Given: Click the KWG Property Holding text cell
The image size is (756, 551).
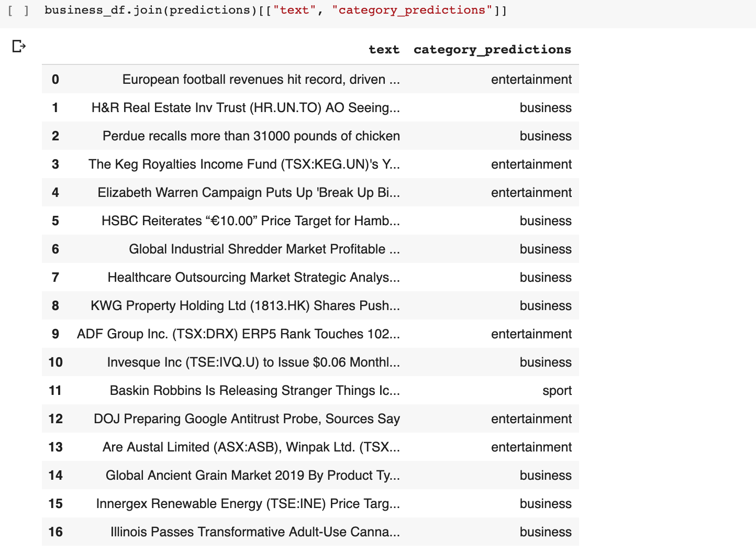Looking at the screenshot, I should [x=245, y=306].
